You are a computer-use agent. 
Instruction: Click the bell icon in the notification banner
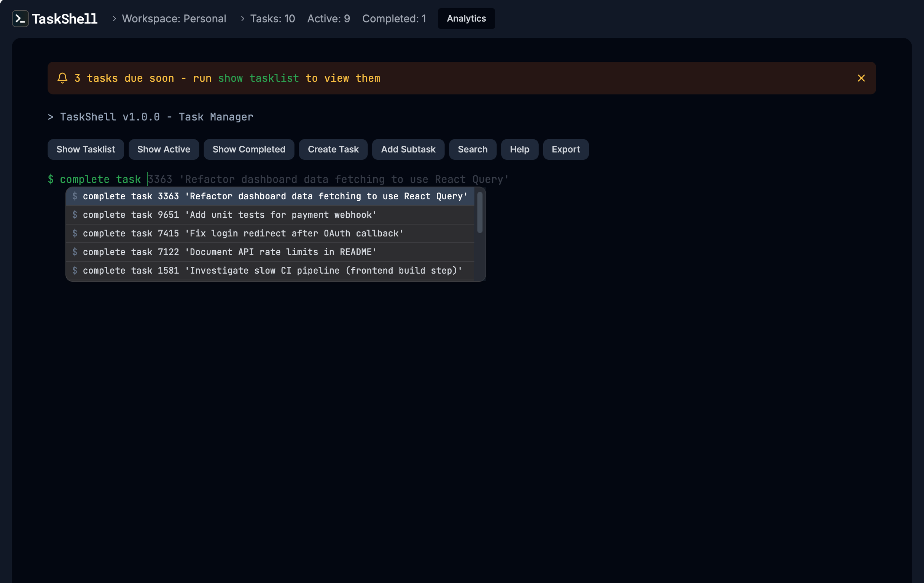(62, 78)
